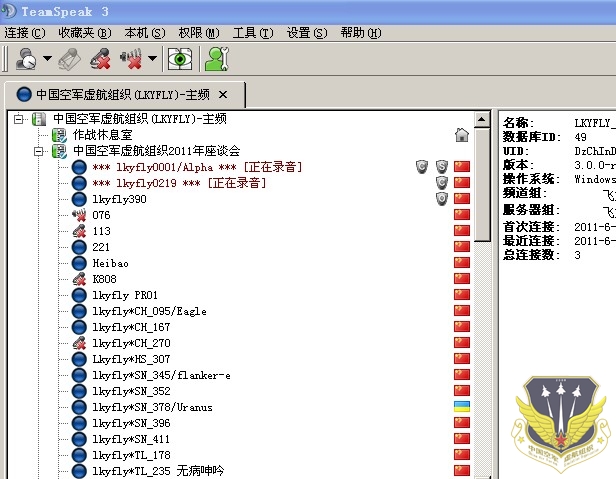Click the 作战休息室 channel icon
This screenshot has height=479, width=616.
pyautogui.click(x=59, y=135)
